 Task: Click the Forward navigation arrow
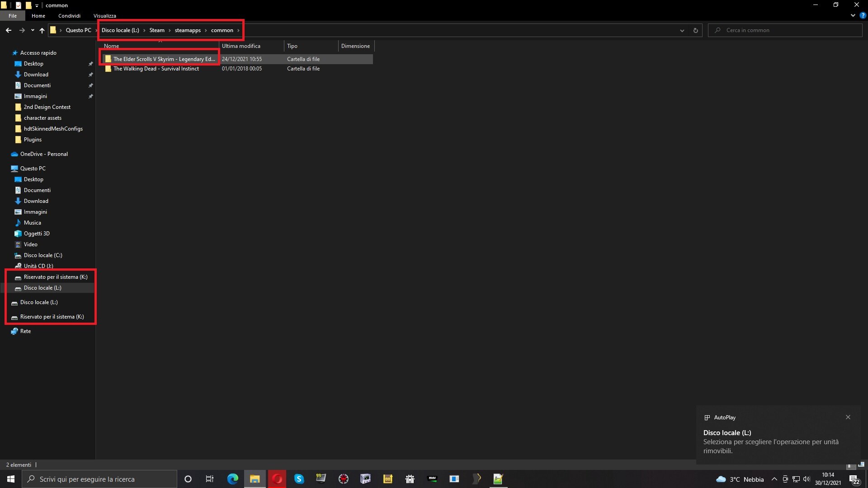[22, 30]
